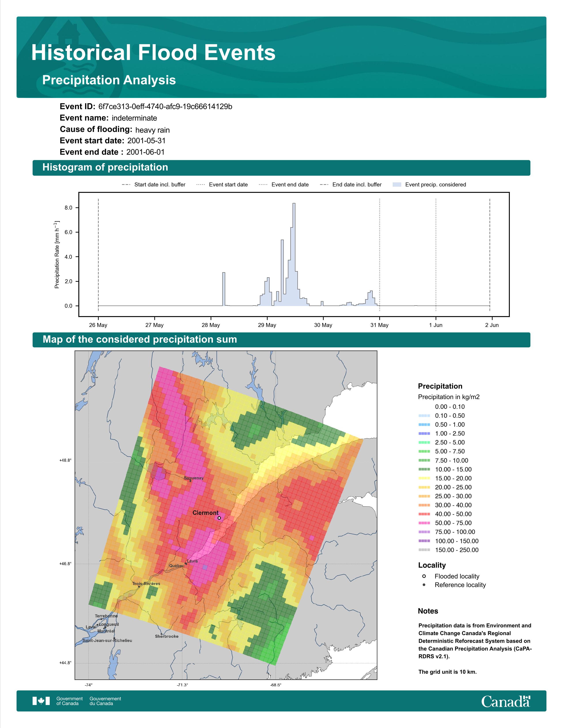Click the tallest histogram precipitation bar
This screenshot has width=563, height=728.
pos(294,254)
